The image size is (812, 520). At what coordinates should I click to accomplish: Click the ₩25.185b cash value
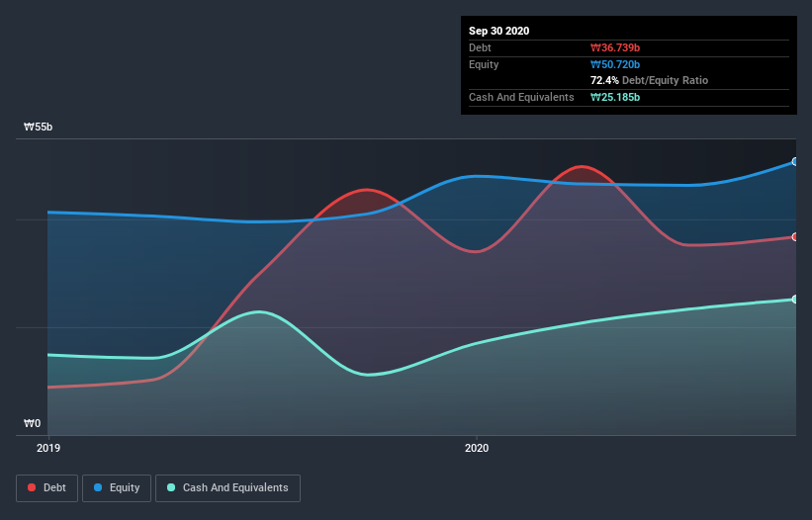point(615,97)
